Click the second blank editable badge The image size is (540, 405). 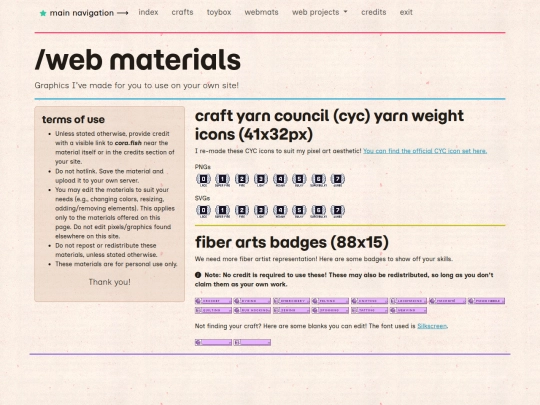coord(252,342)
